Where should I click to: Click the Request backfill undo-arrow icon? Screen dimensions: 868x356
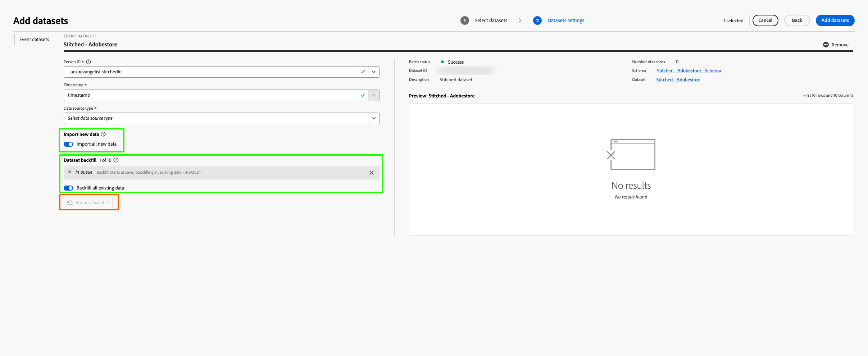pyautogui.click(x=70, y=202)
